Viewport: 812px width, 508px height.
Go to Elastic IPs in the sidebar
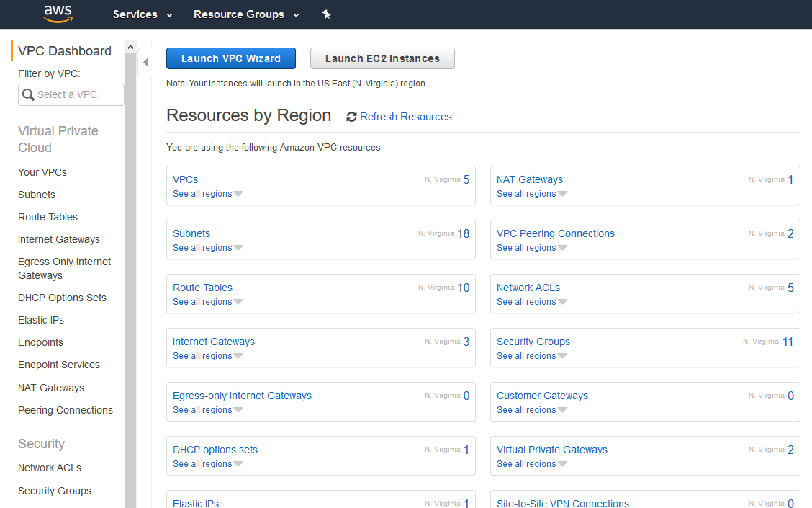(41, 321)
